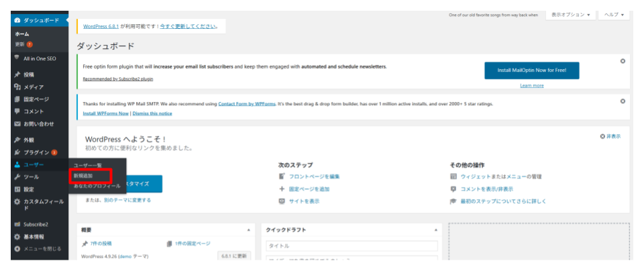Image resolution: width=644 pixels, height=269 pixels.
Task: Click the Media (メディア) icon in the sidebar
Action: click(17, 87)
